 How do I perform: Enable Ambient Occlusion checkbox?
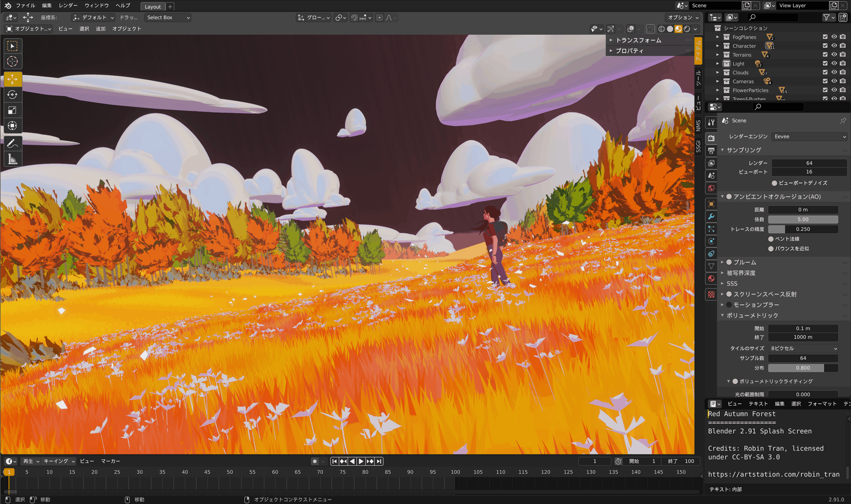click(x=729, y=196)
